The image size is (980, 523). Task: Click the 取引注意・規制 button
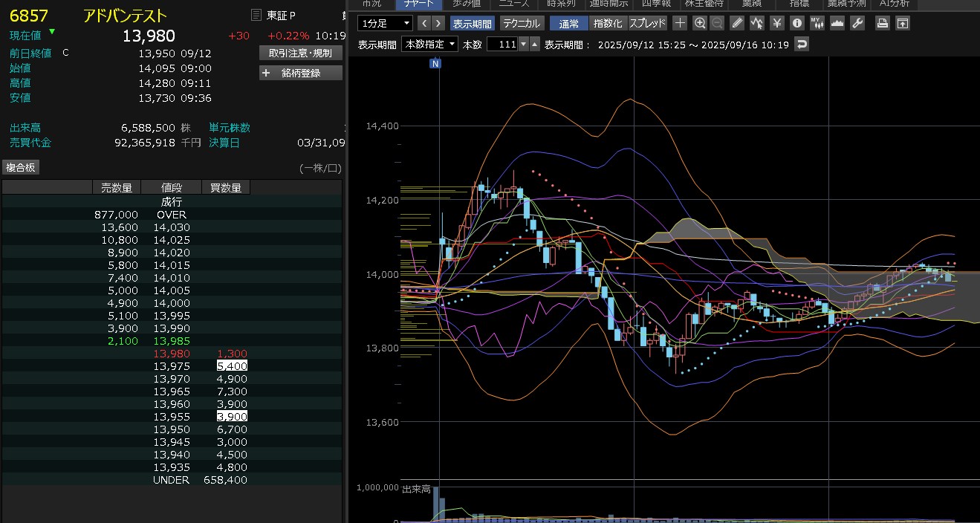coord(300,53)
